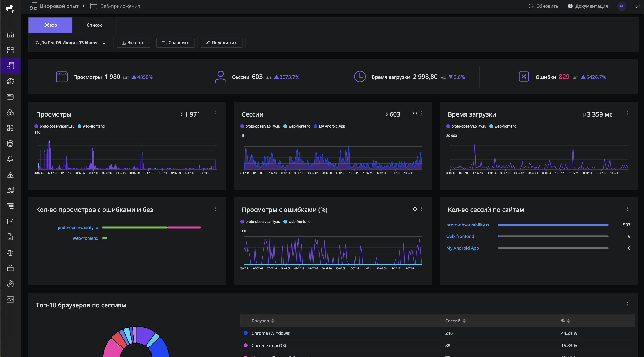The height and width of the screenshot is (357, 644).
Task: Show info for the Сессии chart
Action: coord(415,113)
